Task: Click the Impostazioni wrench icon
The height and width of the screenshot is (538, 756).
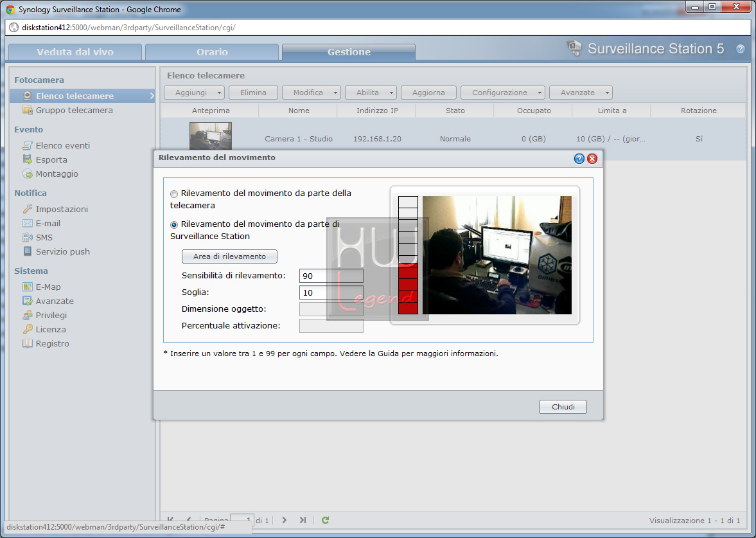Action: point(28,209)
